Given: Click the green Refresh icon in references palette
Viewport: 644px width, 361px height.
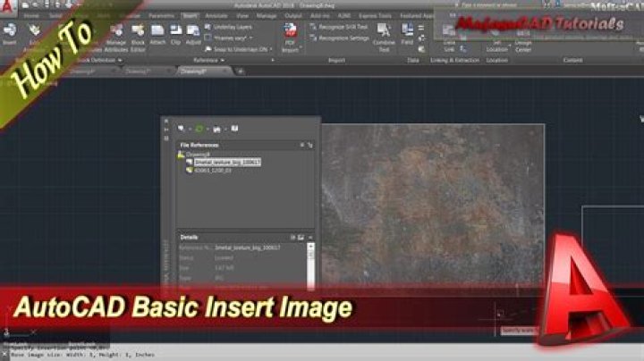Looking at the screenshot, I should tap(199, 129).
